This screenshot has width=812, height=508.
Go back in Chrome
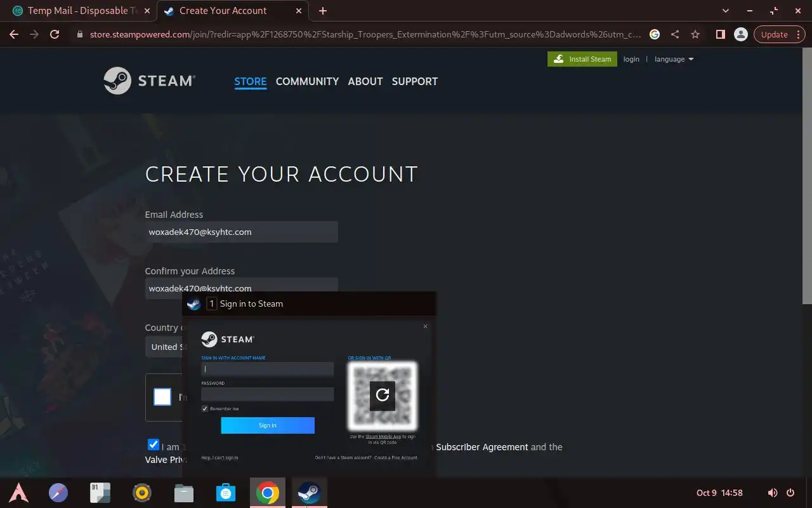14,34
